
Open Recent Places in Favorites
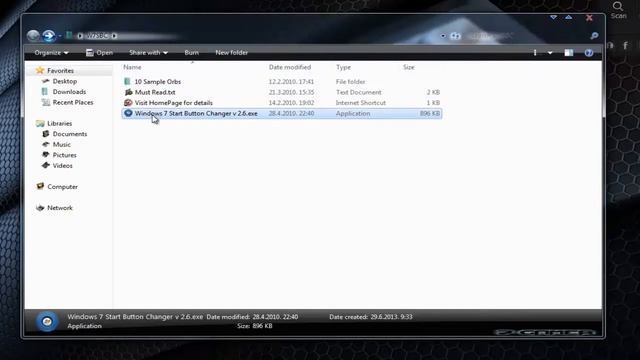(x=73, y=102)
